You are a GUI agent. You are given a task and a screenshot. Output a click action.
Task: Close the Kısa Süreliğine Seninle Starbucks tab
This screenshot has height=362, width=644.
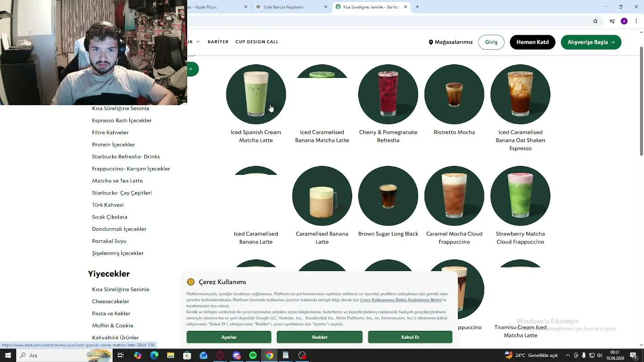(406, 7)
